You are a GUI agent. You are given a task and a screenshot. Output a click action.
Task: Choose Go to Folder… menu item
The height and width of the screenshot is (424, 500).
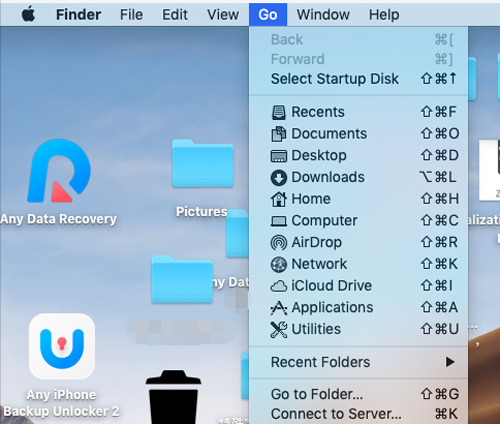(358, 394)
